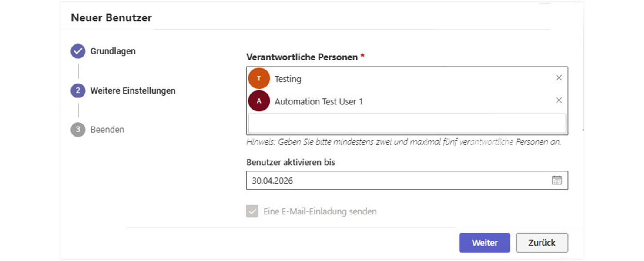The image size is (644, 261).
Task: Click the Automation Test User 1 avatar icon
Action: (x=259, y=101)
